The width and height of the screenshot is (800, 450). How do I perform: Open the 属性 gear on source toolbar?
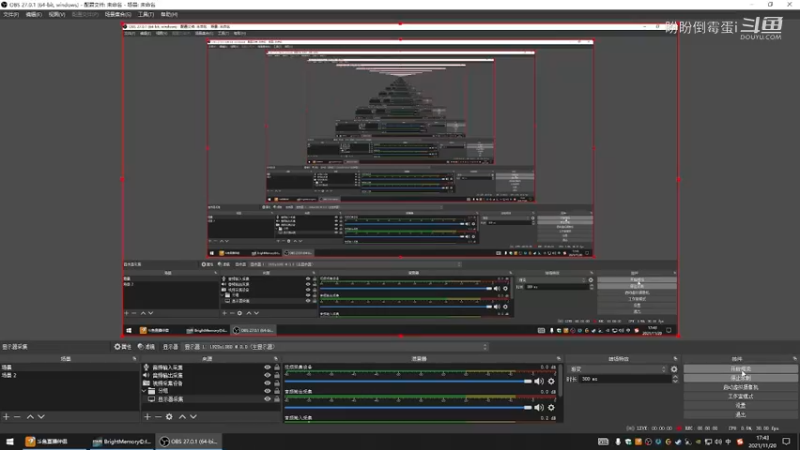[122, 347]
